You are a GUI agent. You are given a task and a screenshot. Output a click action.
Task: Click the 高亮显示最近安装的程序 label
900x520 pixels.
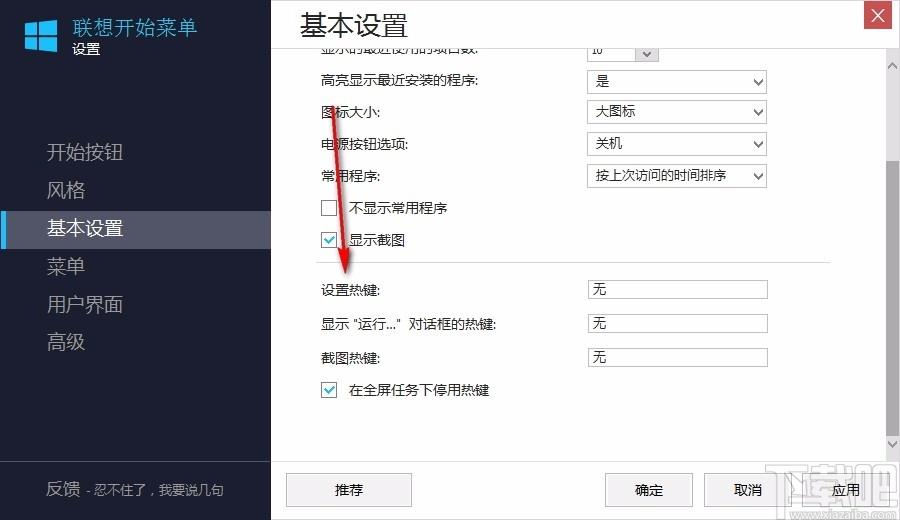399,80
